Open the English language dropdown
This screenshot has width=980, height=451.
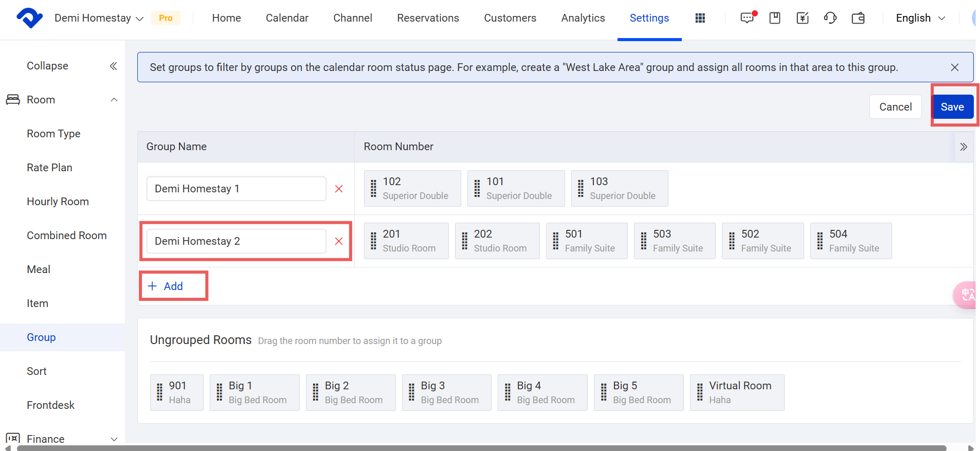pyautogui.click(x=920, y=18)
